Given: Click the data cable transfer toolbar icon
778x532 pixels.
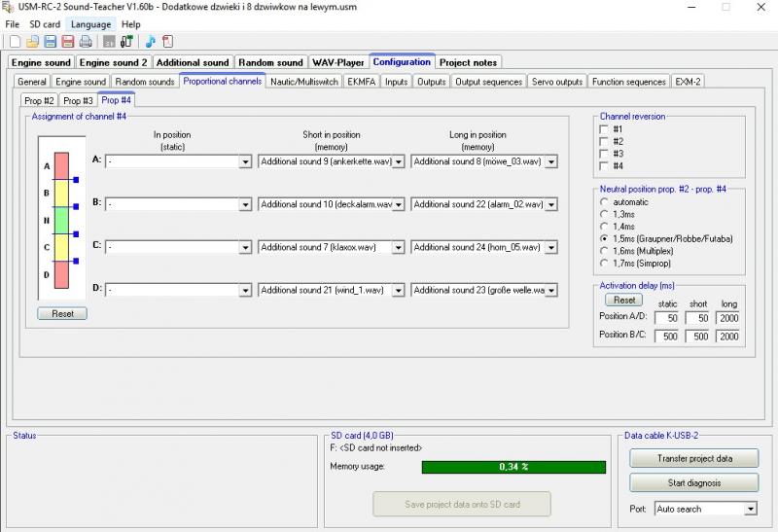Looking at the screenshot, I should point(126,41).
